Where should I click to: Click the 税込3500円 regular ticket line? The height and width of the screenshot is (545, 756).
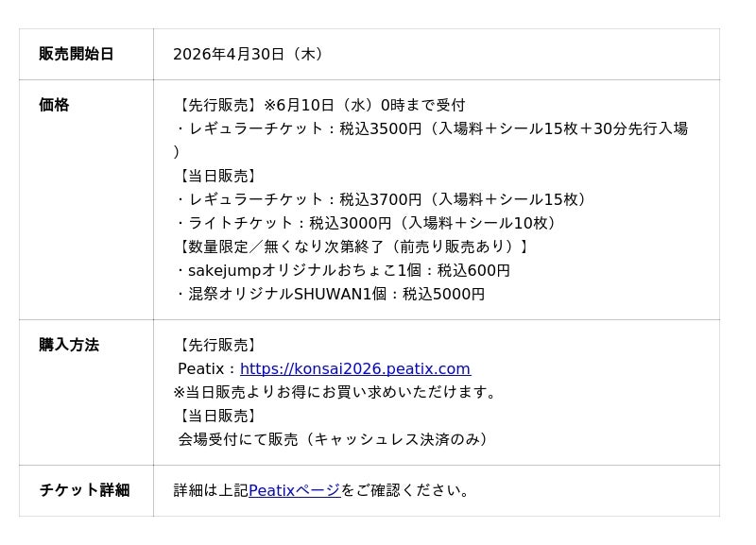(x=430, y=128)
